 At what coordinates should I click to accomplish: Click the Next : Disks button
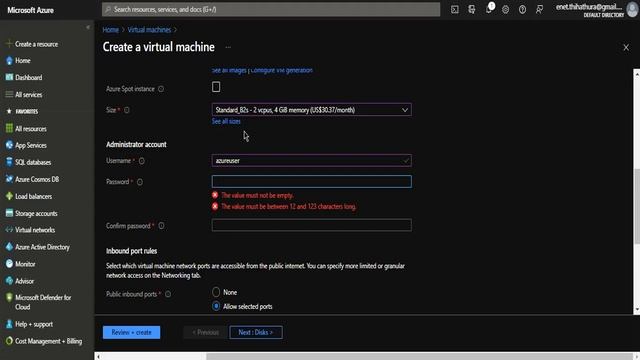pyautogui.click(x=256, y=332)
